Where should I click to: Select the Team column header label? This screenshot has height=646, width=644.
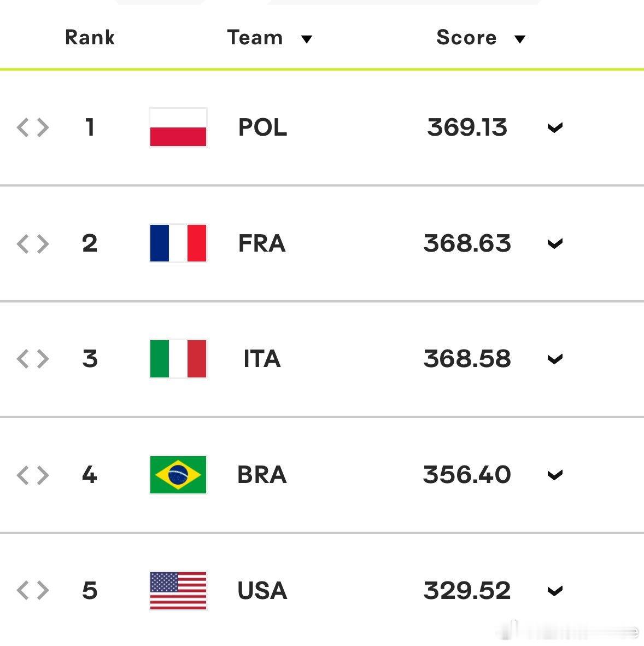[255, 38]
